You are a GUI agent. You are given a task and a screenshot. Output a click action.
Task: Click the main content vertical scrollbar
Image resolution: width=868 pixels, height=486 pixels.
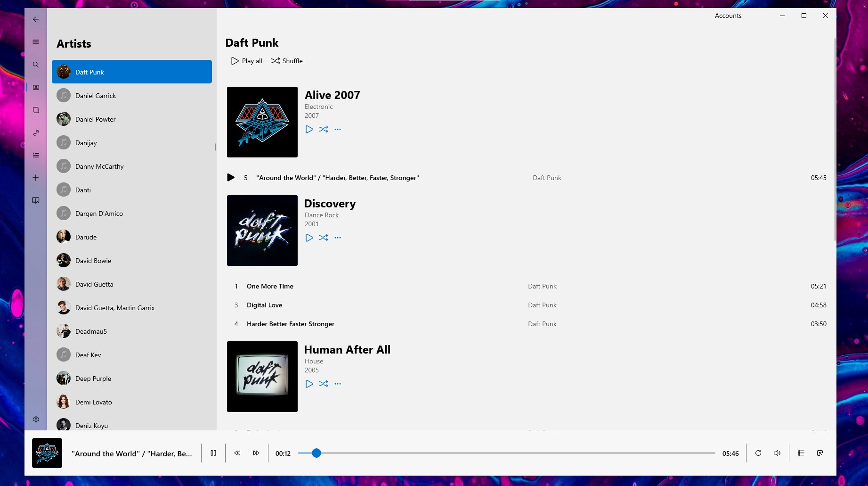[835, 139]
